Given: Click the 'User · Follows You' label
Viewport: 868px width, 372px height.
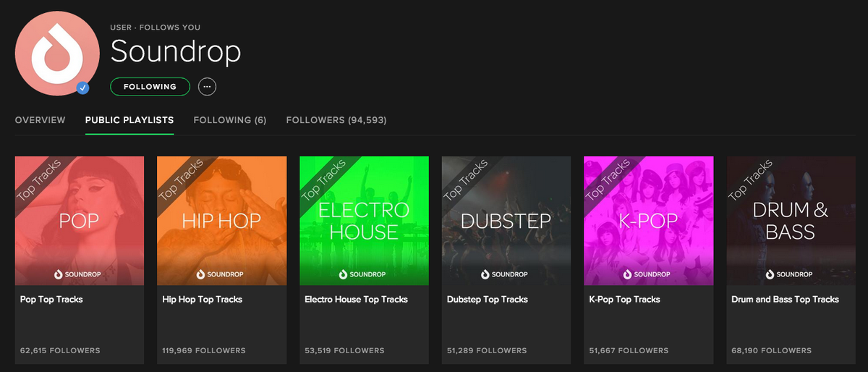Looking at the screenshot, I should [x=156, y=28].
